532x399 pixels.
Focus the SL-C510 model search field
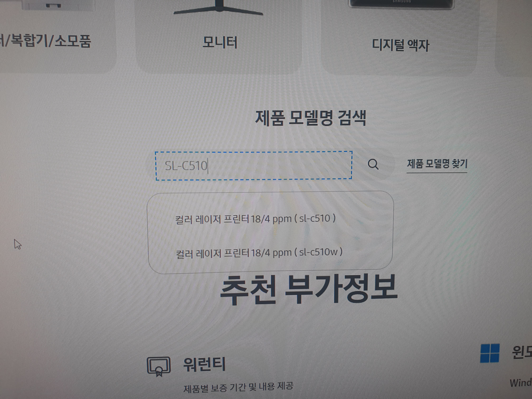coord(277,165)
